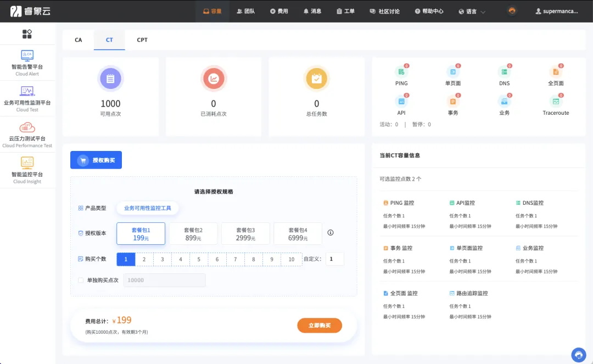Click the PING task type icon
The width and height of the screenshot is (593, 364).
(401, 72)
